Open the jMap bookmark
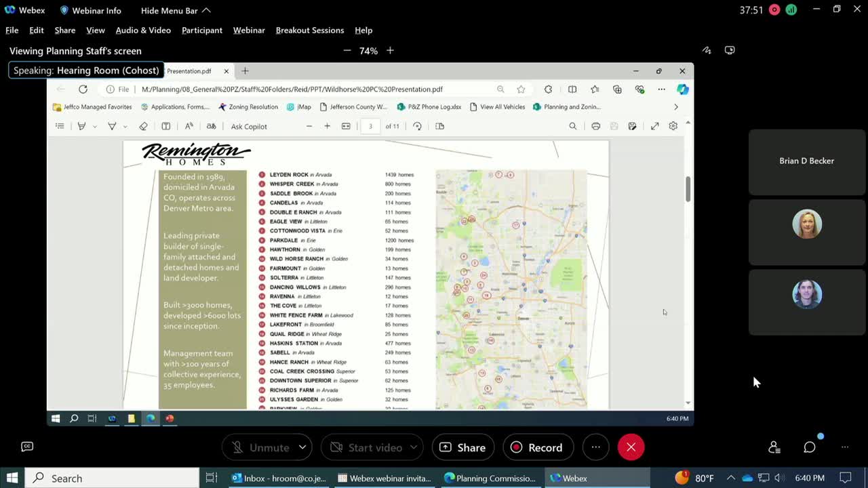This screenshot has width=868, height=488. point(299,106)
